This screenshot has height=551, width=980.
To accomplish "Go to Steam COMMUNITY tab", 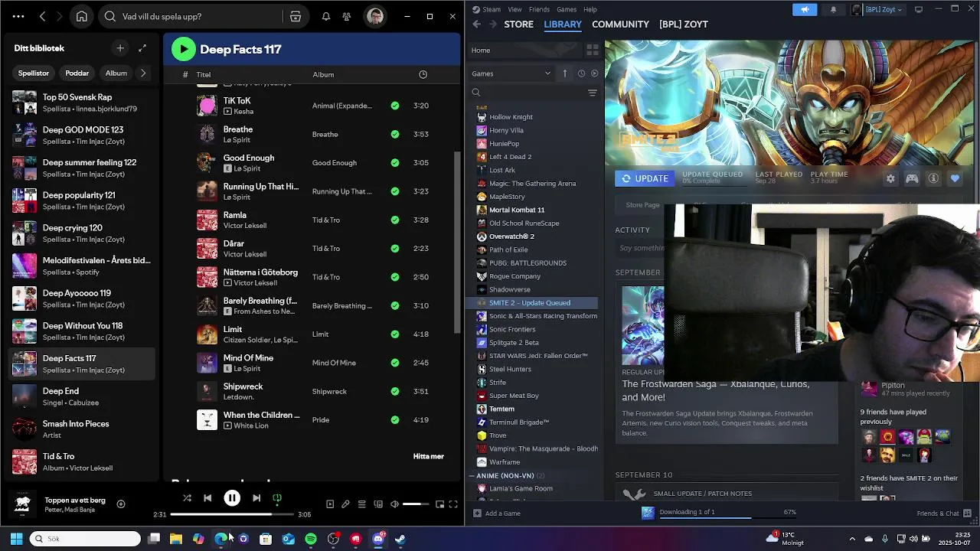I will point(620,24).
